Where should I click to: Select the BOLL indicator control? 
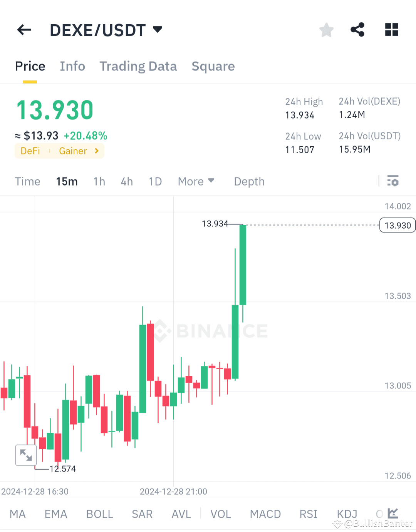pyautogui.click(x=99, y=514)
